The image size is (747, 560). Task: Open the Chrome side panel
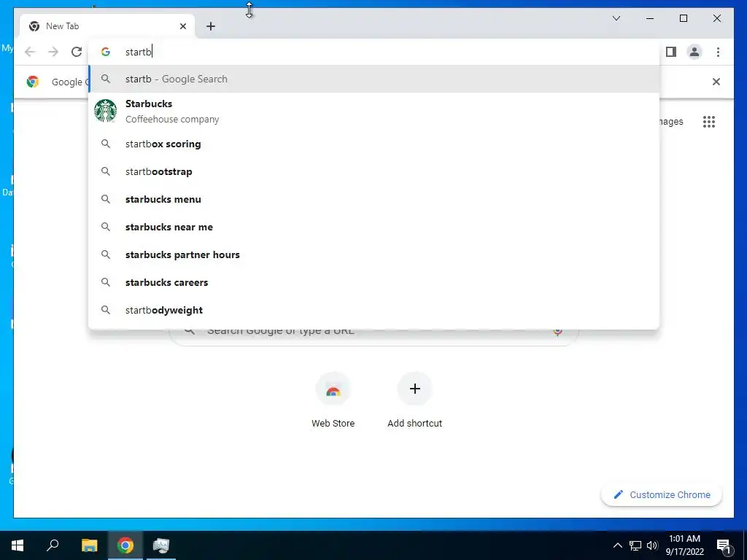tap(671, 52)
